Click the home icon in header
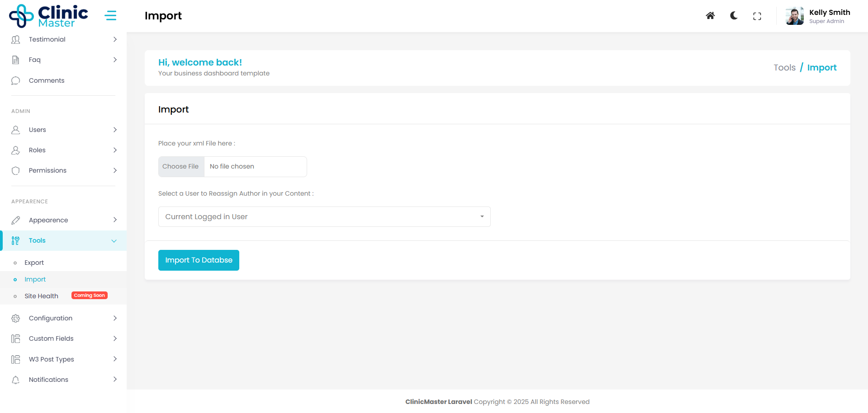This screenshot has width=868, height=413. tap(710, 16)
